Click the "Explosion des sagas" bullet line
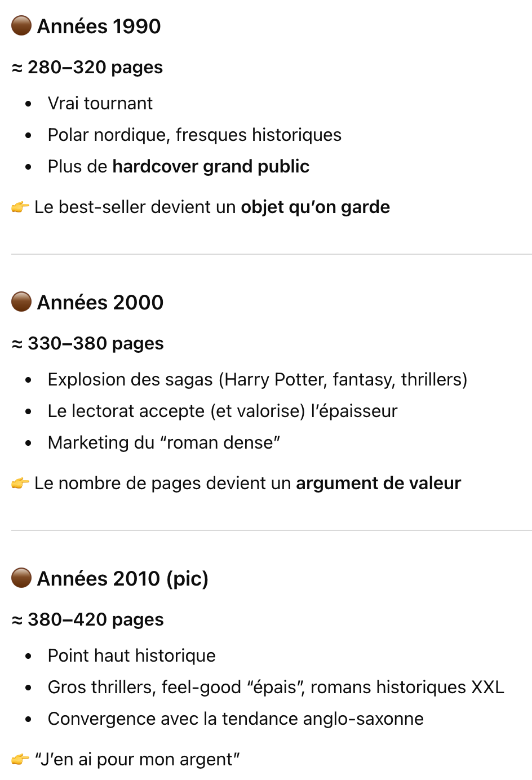 pos(257,380)
